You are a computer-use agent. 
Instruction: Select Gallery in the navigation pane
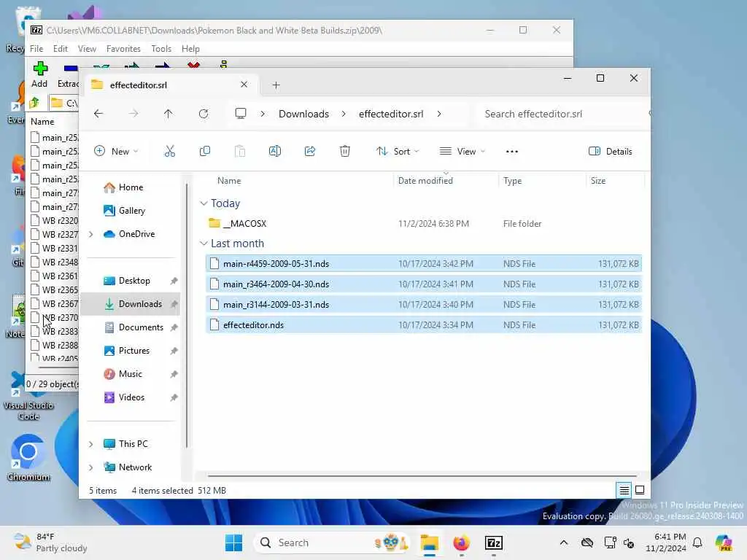[131, 211]
